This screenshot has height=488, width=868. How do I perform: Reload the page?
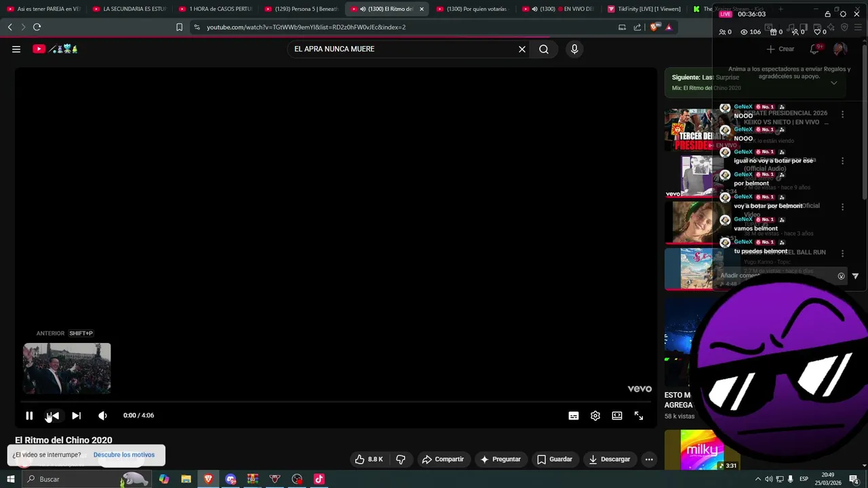[x=37, y=27]
